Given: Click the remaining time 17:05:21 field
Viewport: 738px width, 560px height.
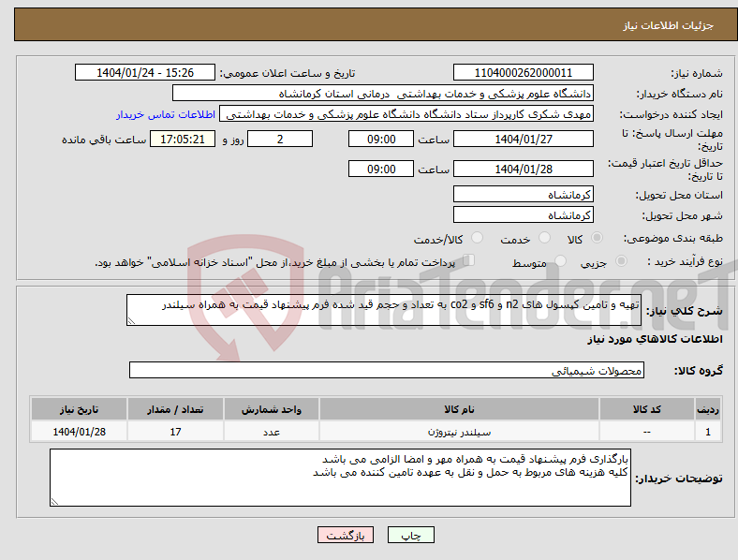Looking at the screenshot, I should [183, 140].
